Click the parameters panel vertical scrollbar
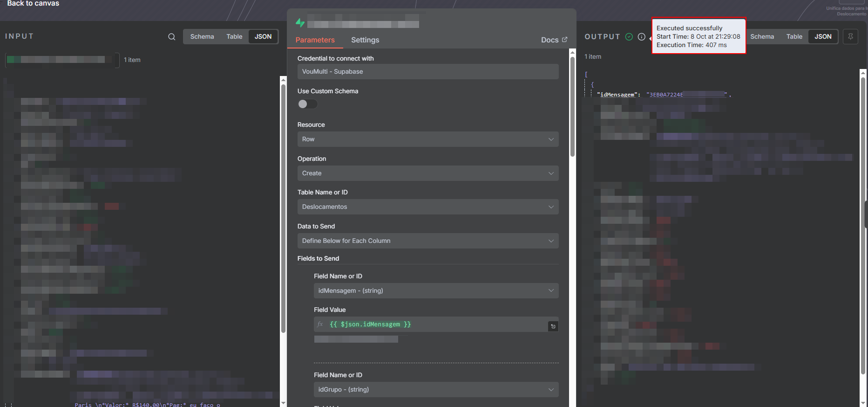Screen dimensions: 868x407 pos(572,107)
